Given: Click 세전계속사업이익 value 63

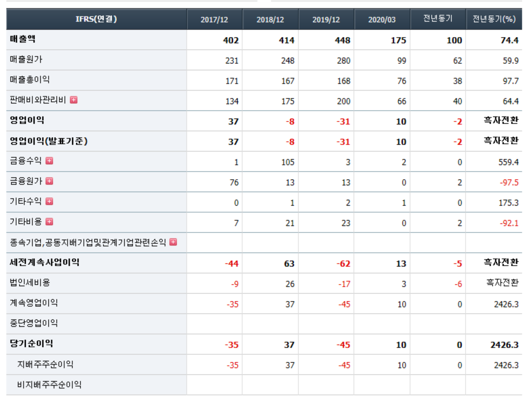Looking at the screenshot, I should pyautogui.click(x=289, y=263).
